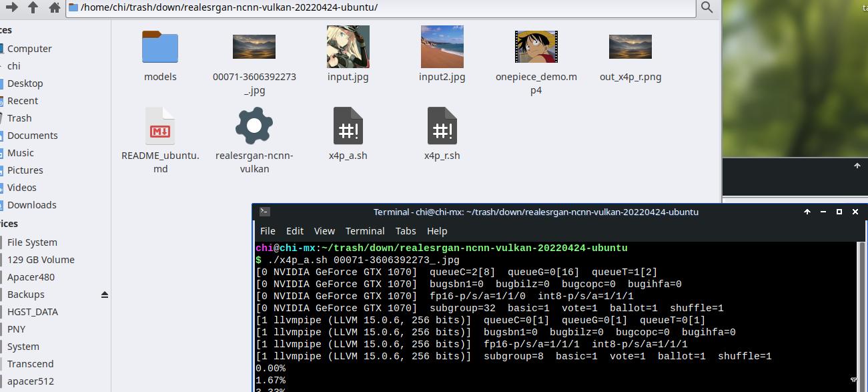Click the file manager forward arrow
Viewport: 868px width, 392px height.
12,7
